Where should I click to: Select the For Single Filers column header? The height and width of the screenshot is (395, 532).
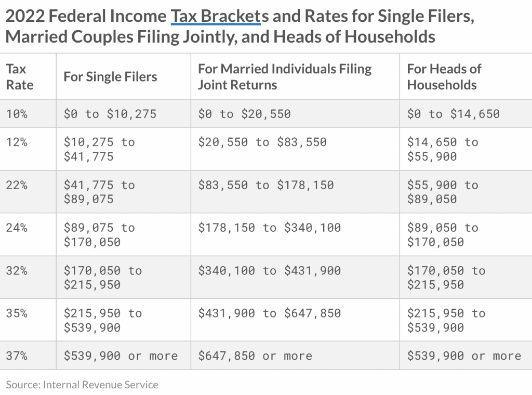coord(110,77)
